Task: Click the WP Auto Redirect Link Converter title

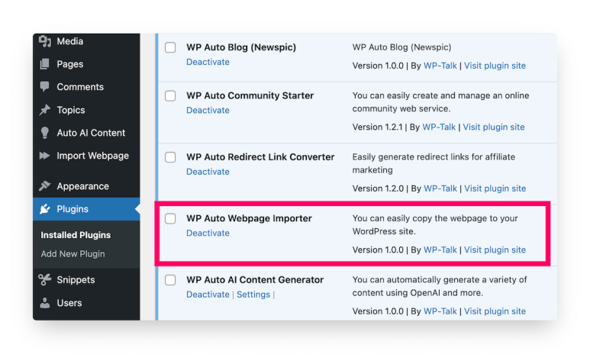Action: tap(260, 156)
